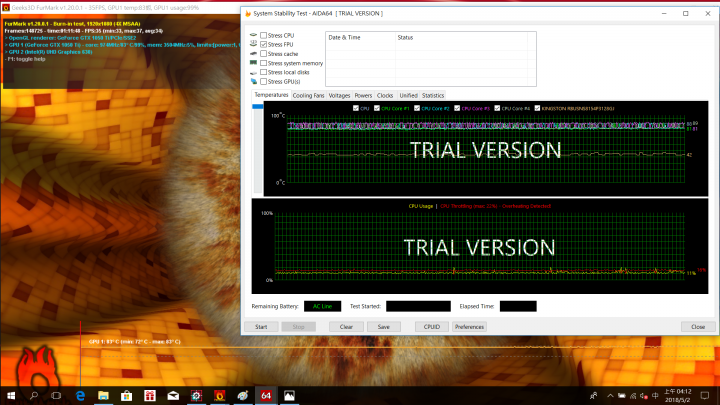
Task: Click the IME language indicator in tray
Action: [655, 395]
